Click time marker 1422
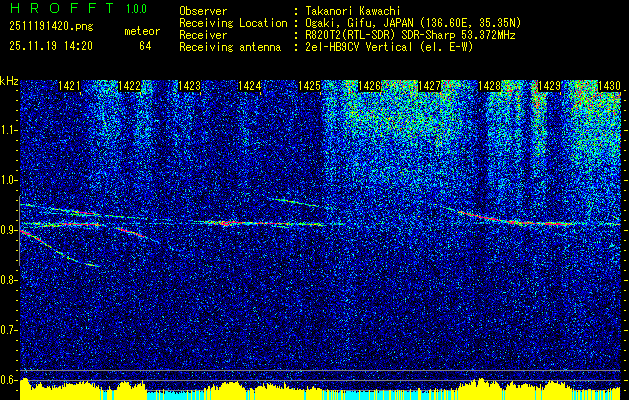Image resolution: width=629 pixels, height=400 pixels. tap(129, 86)
